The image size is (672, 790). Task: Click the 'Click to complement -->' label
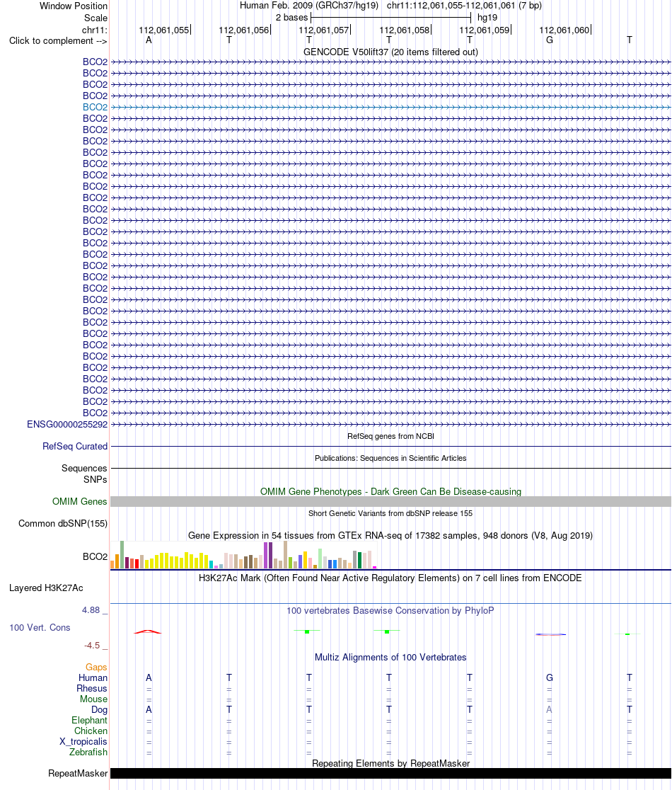coord(59,41)
